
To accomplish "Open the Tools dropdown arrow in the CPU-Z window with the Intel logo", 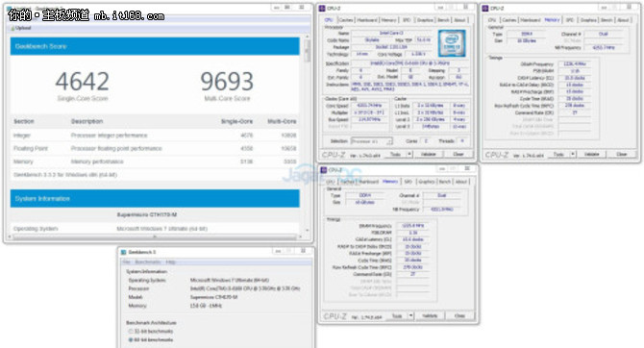I will click(x=409, y=154).
